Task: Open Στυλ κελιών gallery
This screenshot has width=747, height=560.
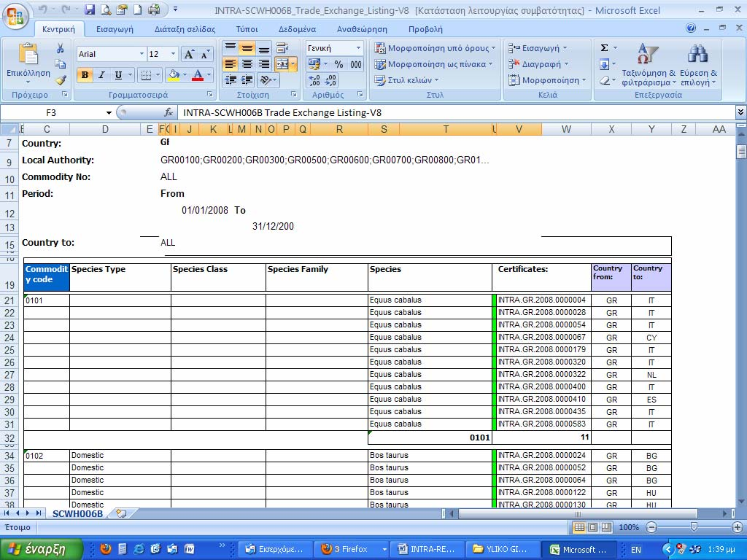Action: [406, 80]
